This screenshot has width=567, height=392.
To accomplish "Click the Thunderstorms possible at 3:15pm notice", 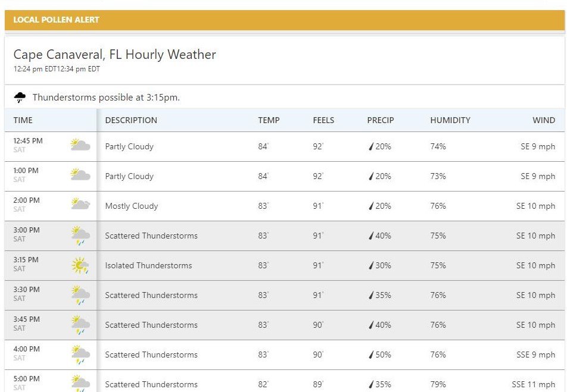I will click(x=106, y=97).
